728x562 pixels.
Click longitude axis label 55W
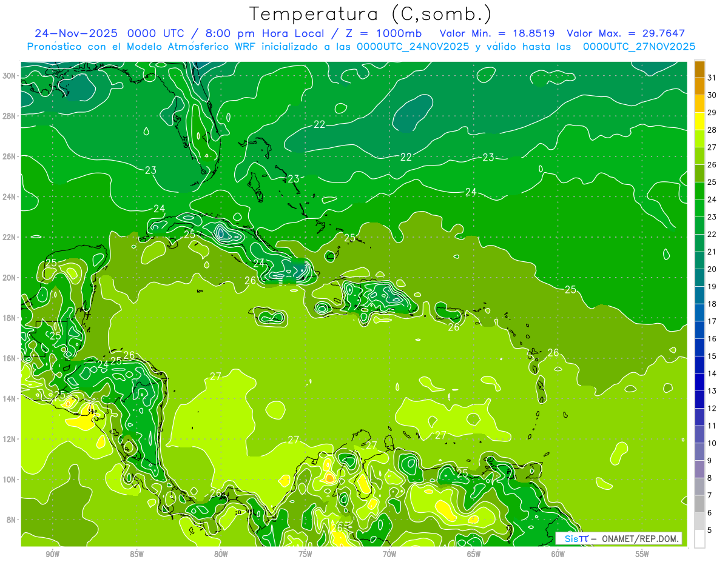coord(642,554)
